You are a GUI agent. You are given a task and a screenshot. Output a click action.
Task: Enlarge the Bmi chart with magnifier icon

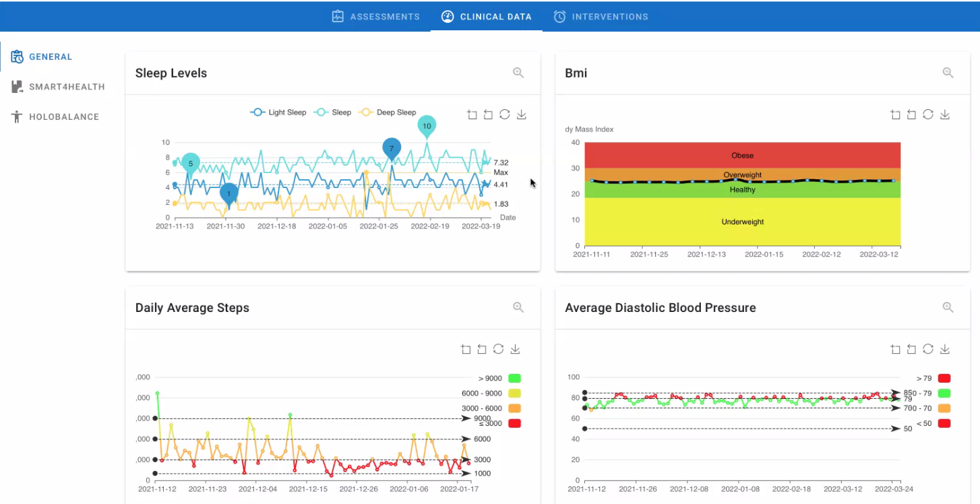pos(948,73)
